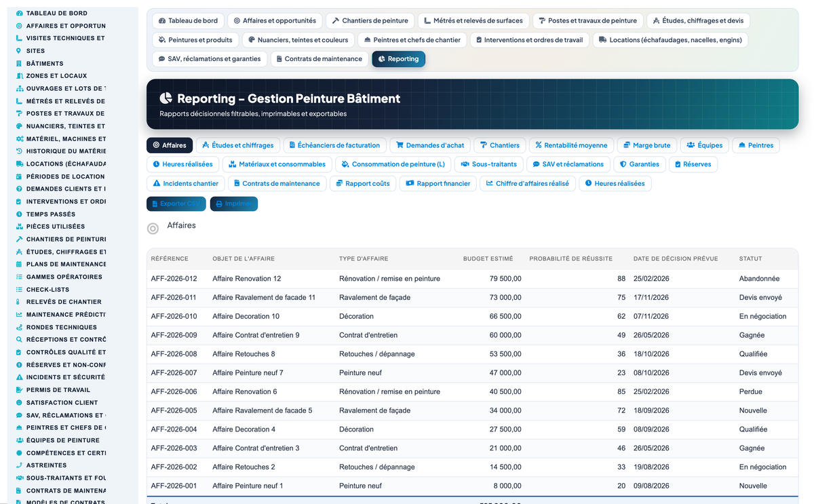Click the Check-lists sidebar icon
The image size is (814, 504).
point(19,289)
